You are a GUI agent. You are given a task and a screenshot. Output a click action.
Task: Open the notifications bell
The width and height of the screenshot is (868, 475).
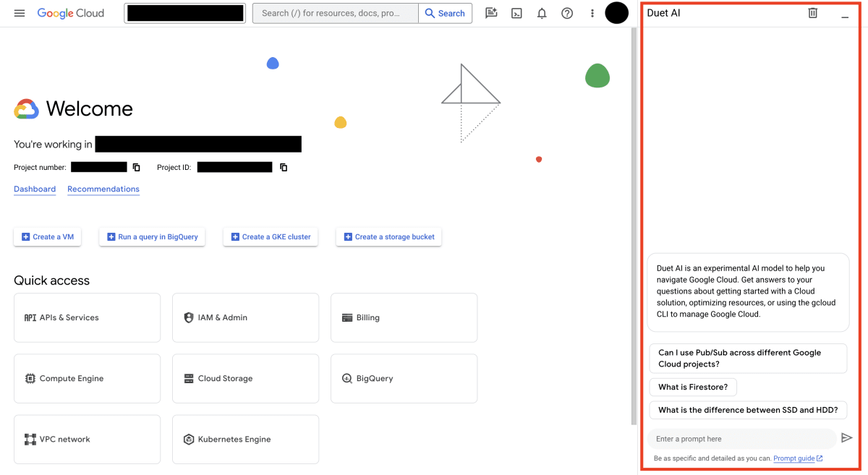click(x=542, y=13)
